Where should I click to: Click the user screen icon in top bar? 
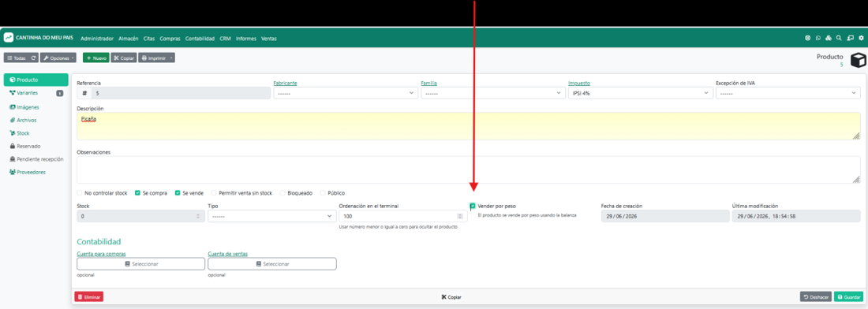tap(851, 38)
